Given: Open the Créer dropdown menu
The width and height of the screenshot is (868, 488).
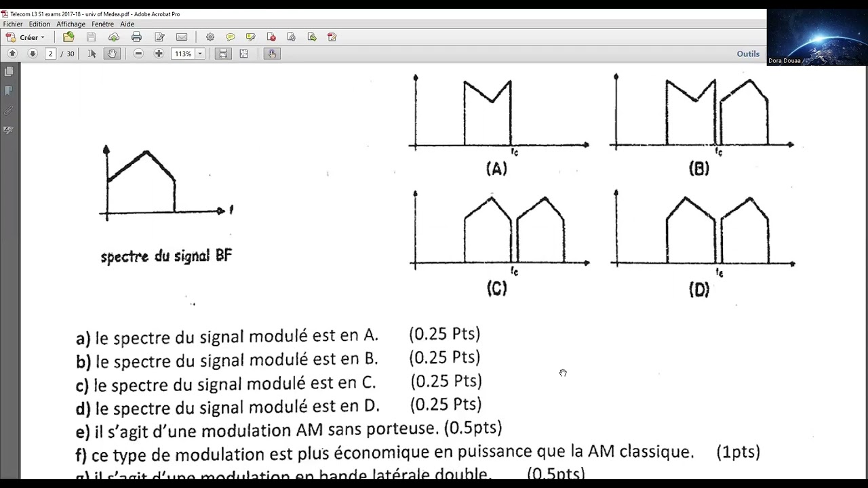Looking at the screenshot, I should pos(25,37).
